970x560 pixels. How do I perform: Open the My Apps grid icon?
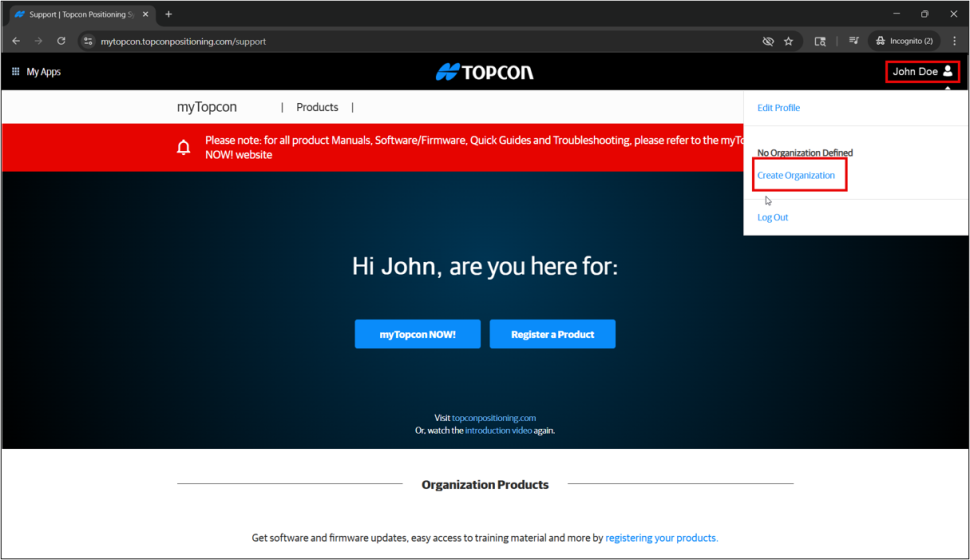(16, 72)
